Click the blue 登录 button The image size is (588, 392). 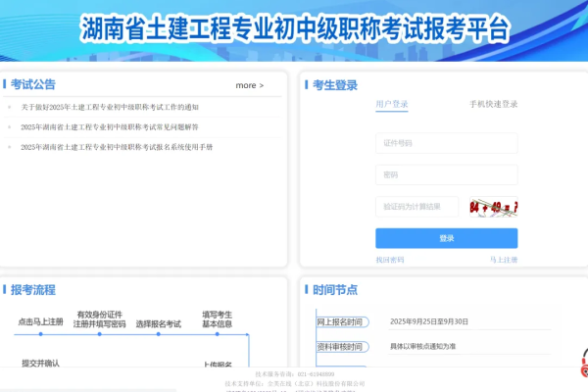pos(446,238)
